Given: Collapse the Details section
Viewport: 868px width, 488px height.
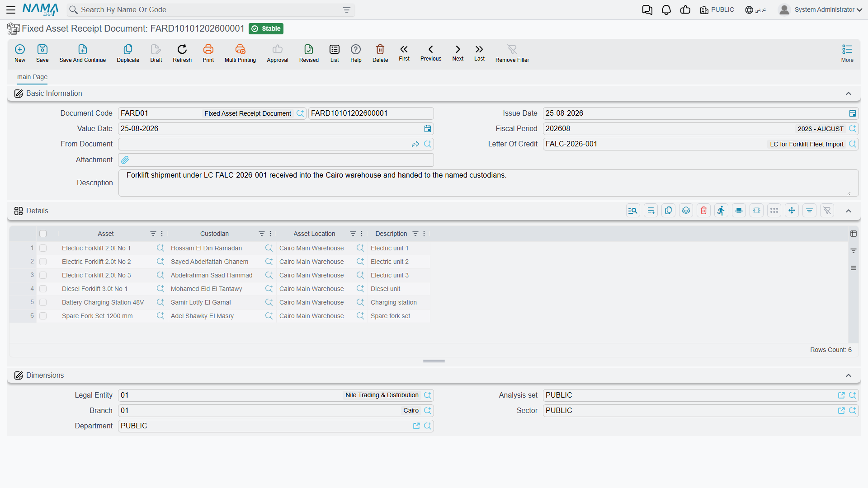Looking at the screenshot, I should [849, 211].
